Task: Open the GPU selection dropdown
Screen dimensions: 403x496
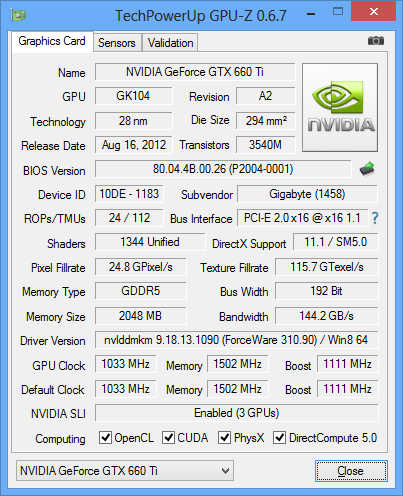Action: (x=125, y=471)
